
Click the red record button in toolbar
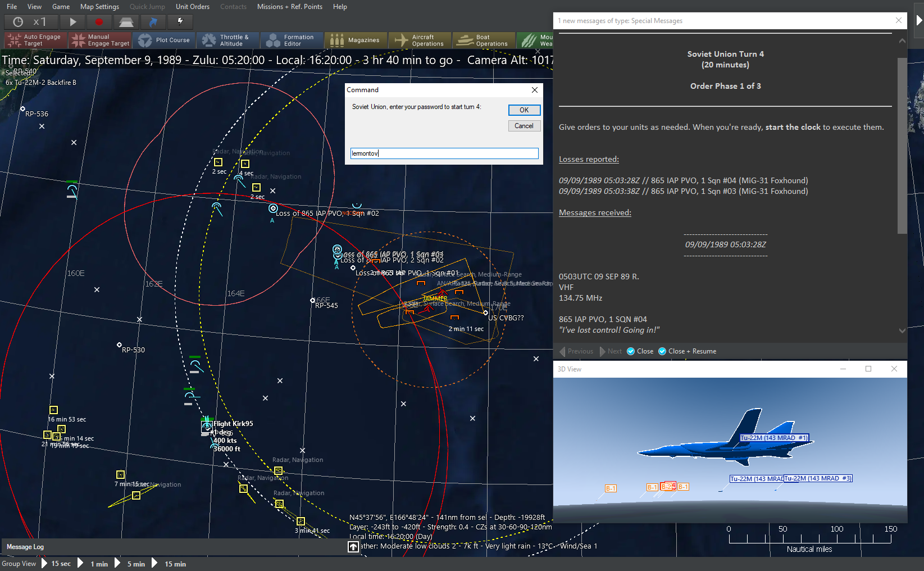pyautogui.click(x=99, y=22)
